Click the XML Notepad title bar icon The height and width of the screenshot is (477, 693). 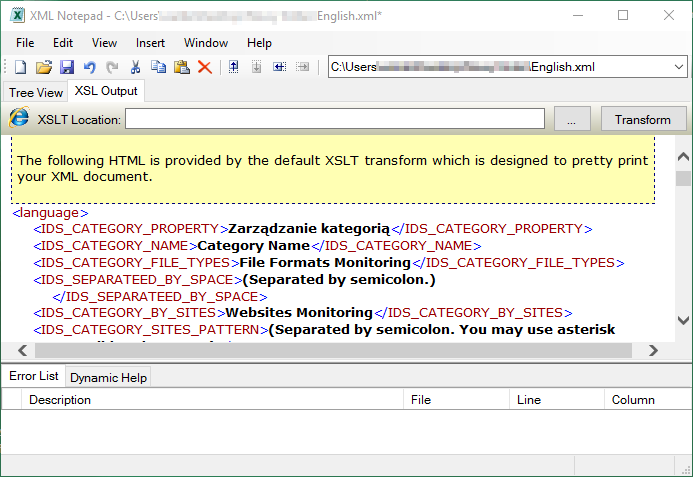pyautogui.click(x=17, y=15)
